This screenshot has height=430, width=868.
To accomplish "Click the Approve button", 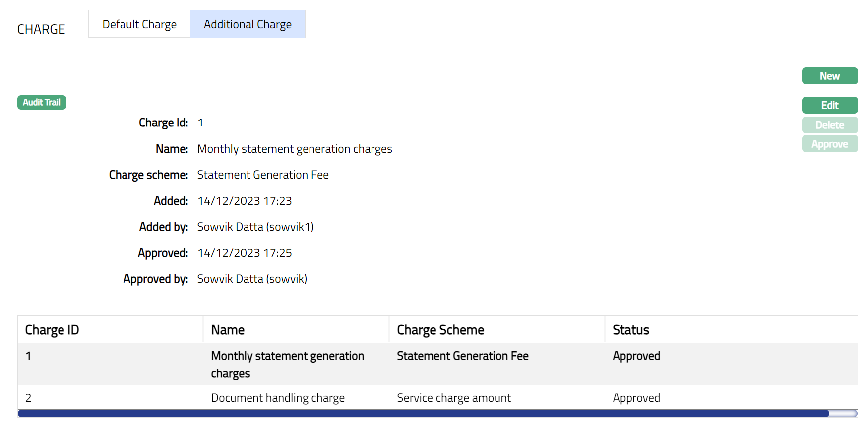I will coord(829,144).
